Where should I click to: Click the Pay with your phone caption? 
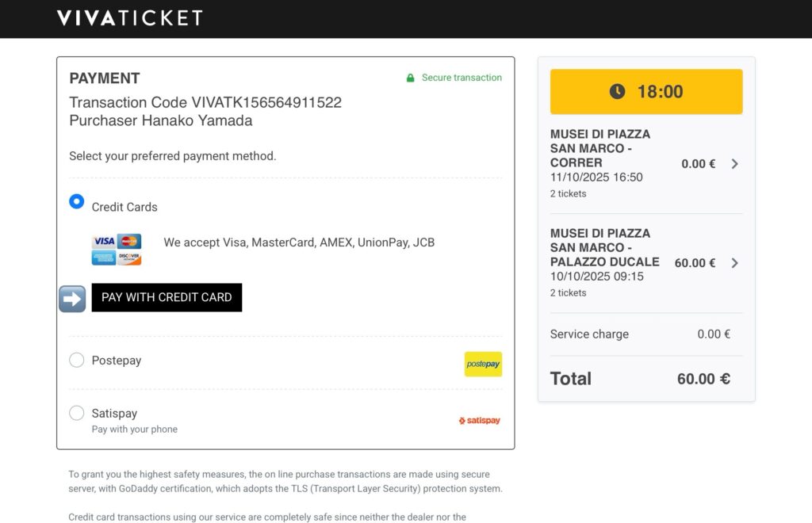tap(135, 429)
